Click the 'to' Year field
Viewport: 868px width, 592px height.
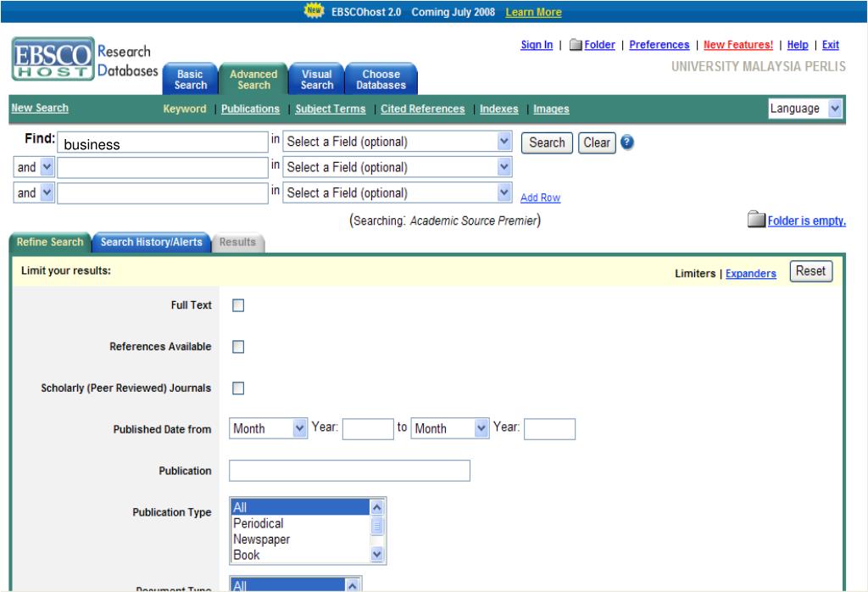coord(549,429)
